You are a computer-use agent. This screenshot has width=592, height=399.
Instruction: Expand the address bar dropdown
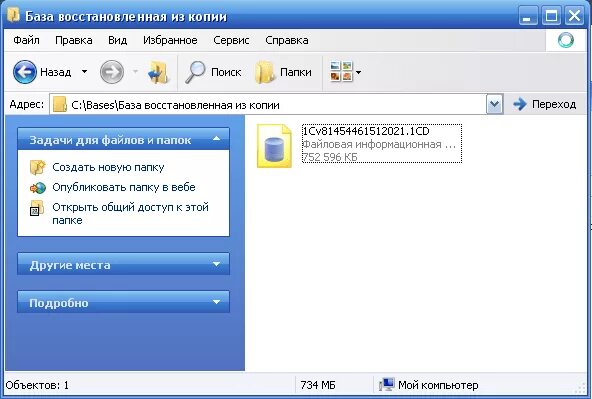(495, 104)
